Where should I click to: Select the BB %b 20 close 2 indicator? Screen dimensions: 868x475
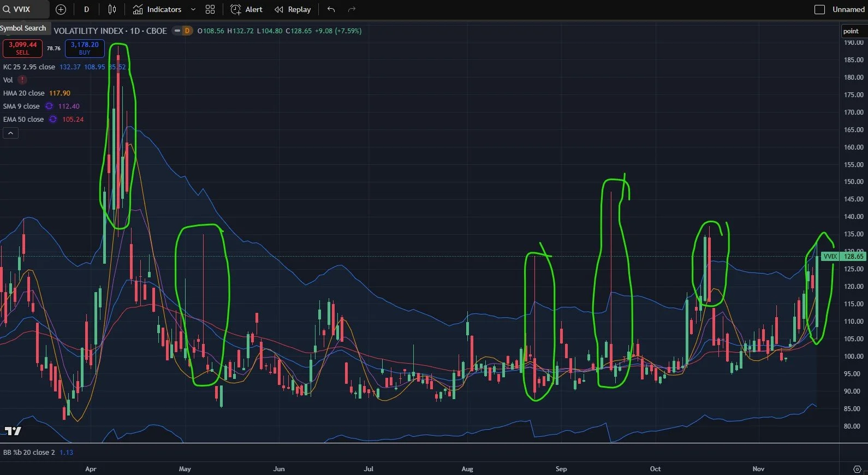[x=29, y=452]
